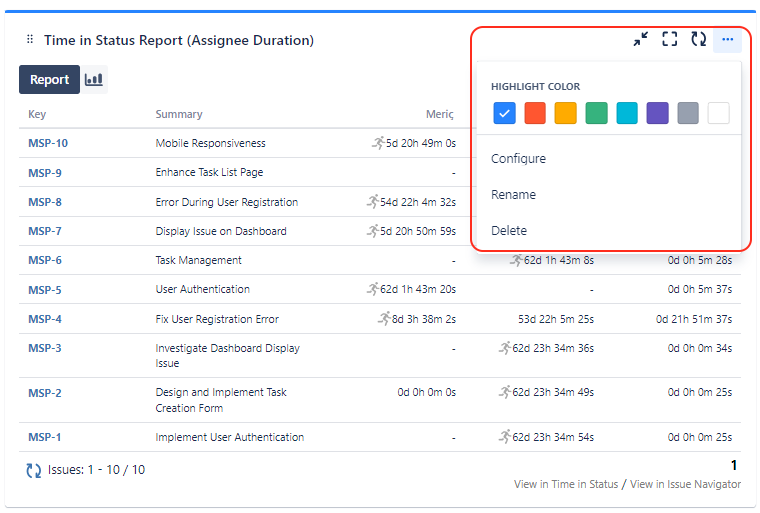Select the Report view button
This screenshot has height=513, width=760.
(49, 79)
